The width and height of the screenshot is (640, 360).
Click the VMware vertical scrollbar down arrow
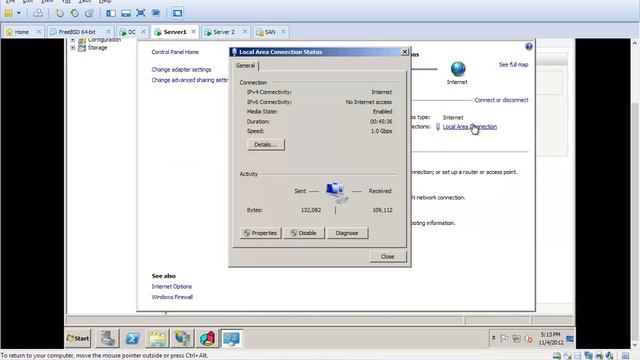pyautogui.click(x=635, y=345)
